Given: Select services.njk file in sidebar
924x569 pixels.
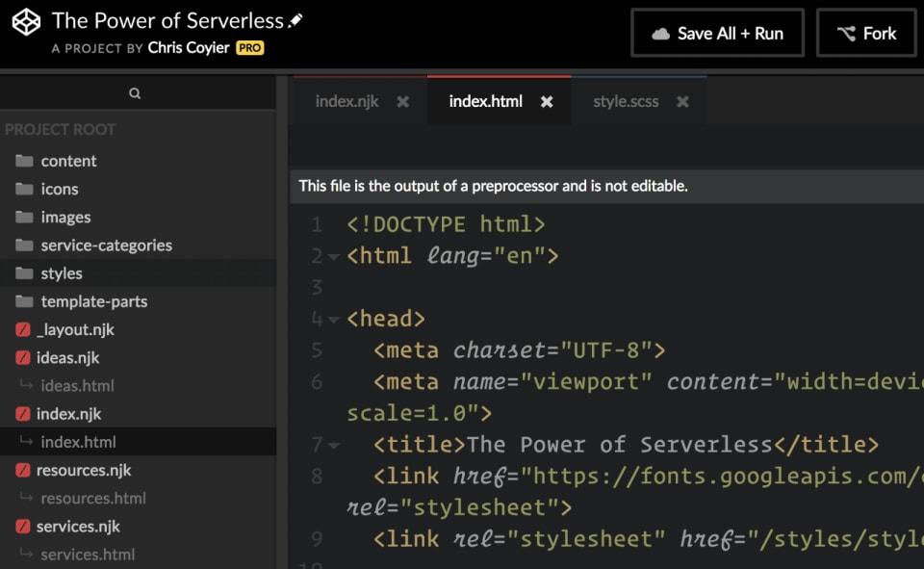Looking at the screenshot, I should coord(77,527).
